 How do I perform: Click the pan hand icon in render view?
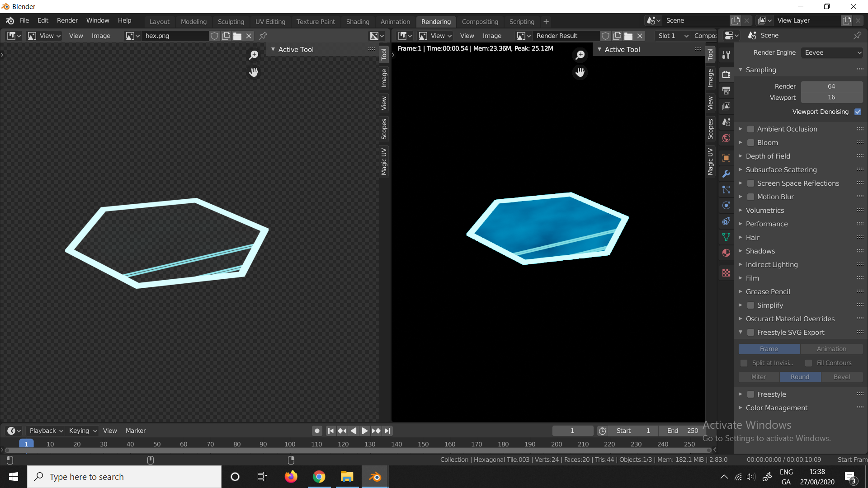(580, 72)
